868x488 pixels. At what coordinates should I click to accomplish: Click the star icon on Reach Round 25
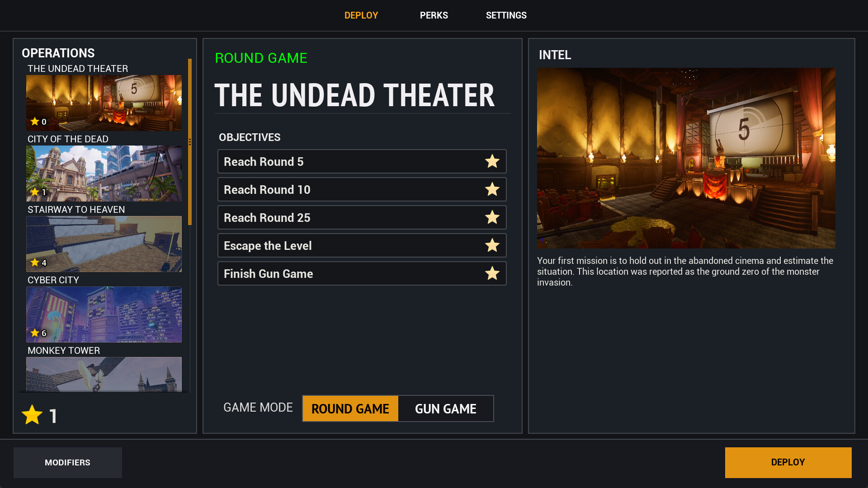(492, 217)
